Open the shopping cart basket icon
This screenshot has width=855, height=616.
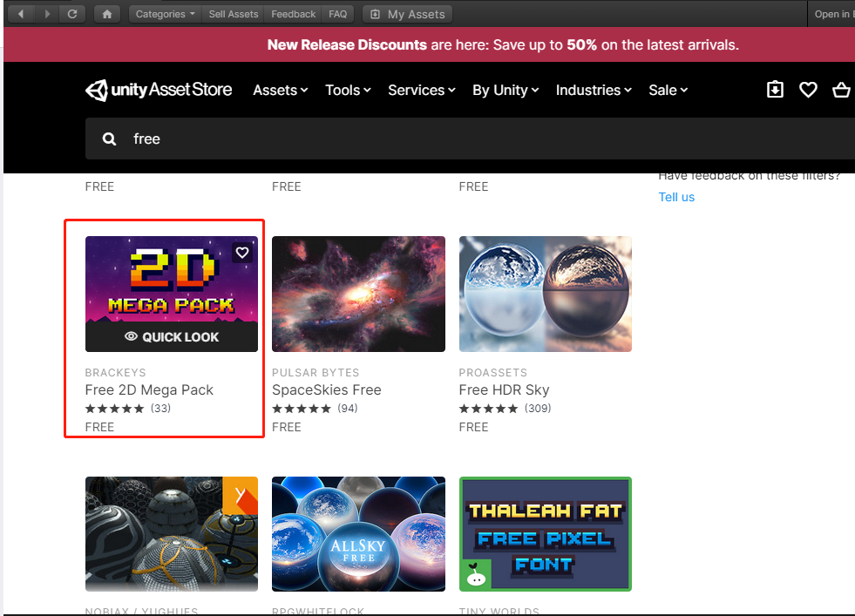tap(841, 90)
